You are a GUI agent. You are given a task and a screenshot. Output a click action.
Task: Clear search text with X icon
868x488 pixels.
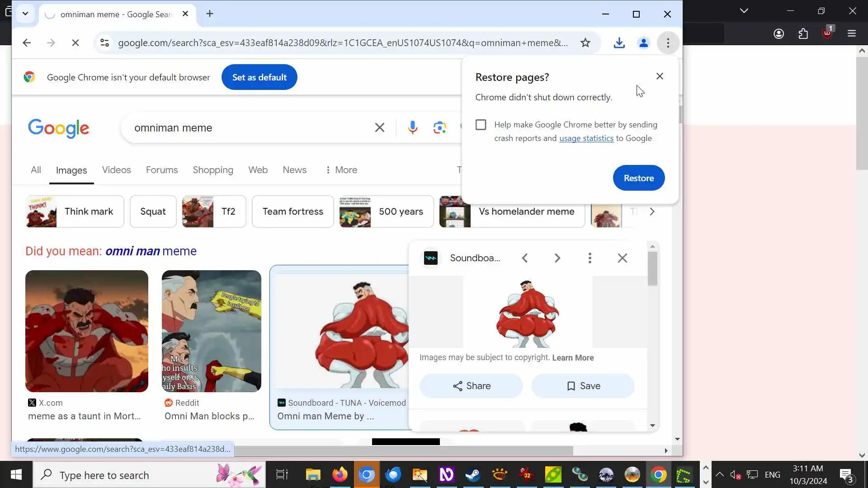(380, 128)
